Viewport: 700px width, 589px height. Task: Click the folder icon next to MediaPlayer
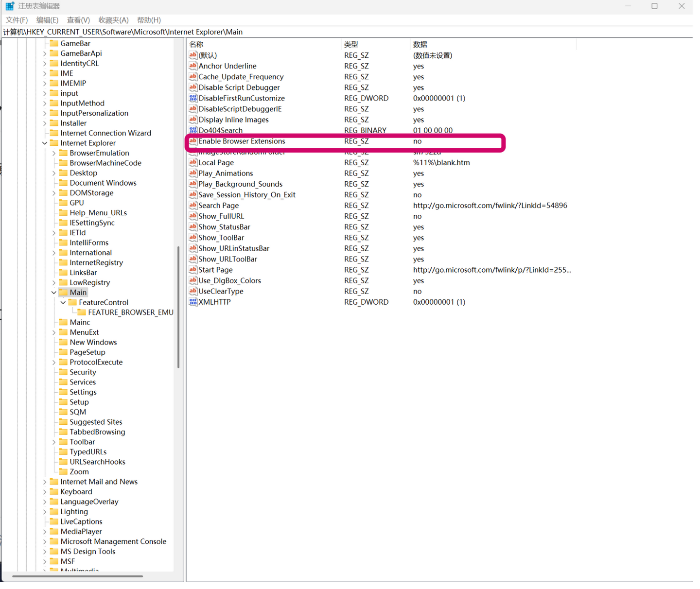click(54, 531)
